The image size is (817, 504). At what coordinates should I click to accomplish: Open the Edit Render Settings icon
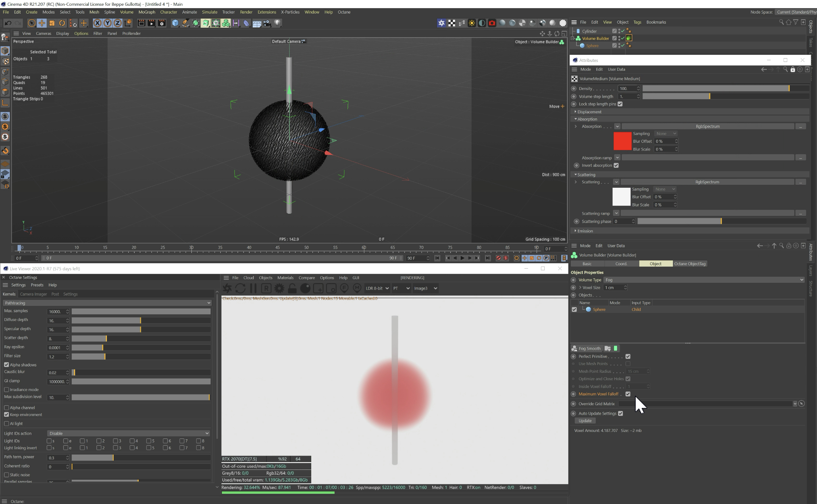(x=162, y=23)
